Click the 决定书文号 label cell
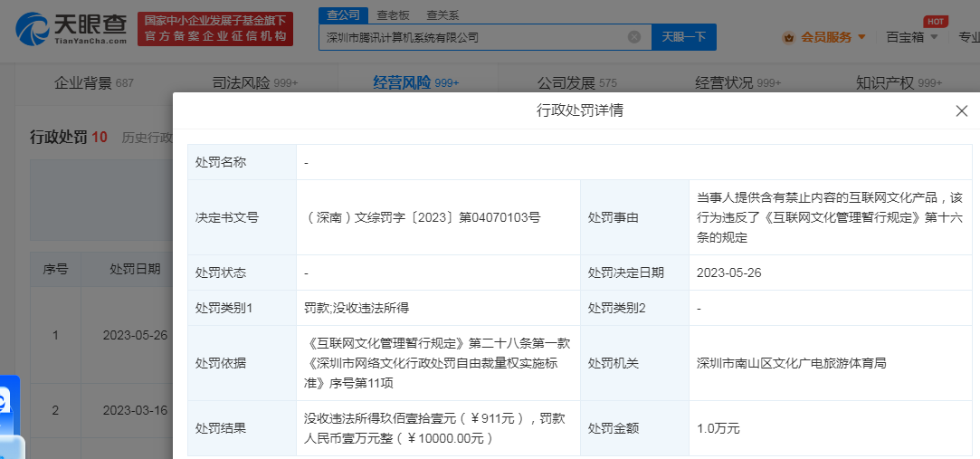This screenshot has width=980, height=459. [242, 217]
